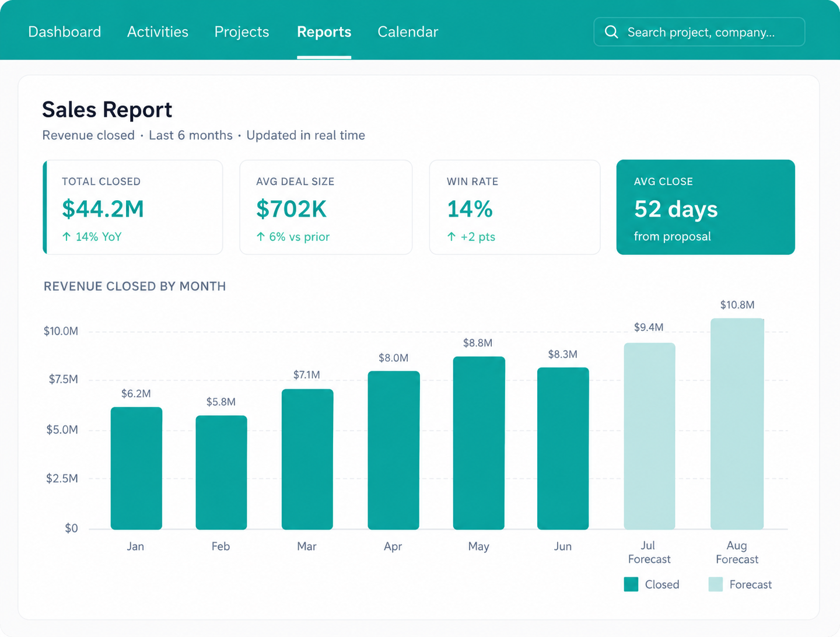Screen dimensions: 840x637
Task: Click the $6.2M value label
Action: click(x=136, y=394)
